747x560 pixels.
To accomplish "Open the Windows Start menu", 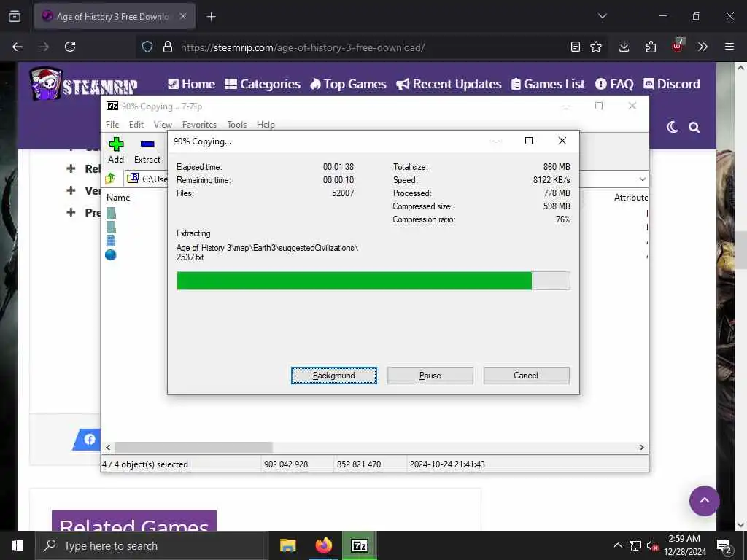I will pyautogui.click(x=18, y=545).
